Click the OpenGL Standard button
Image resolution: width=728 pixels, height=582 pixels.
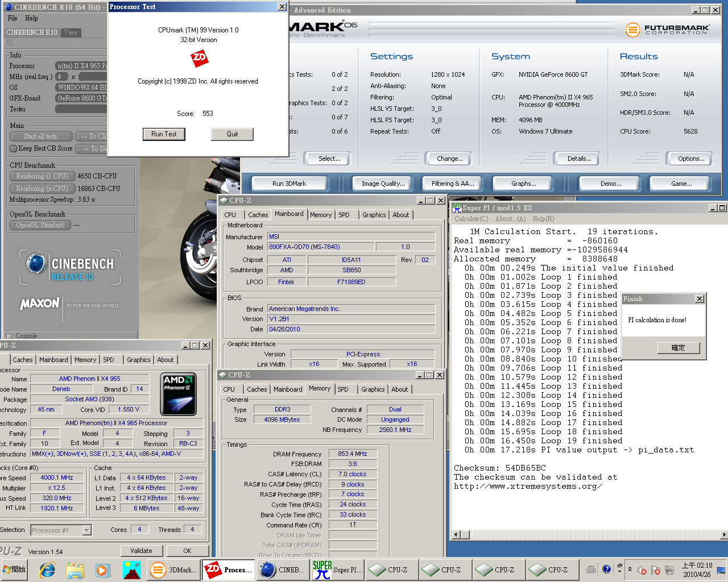tap(40, 225)
